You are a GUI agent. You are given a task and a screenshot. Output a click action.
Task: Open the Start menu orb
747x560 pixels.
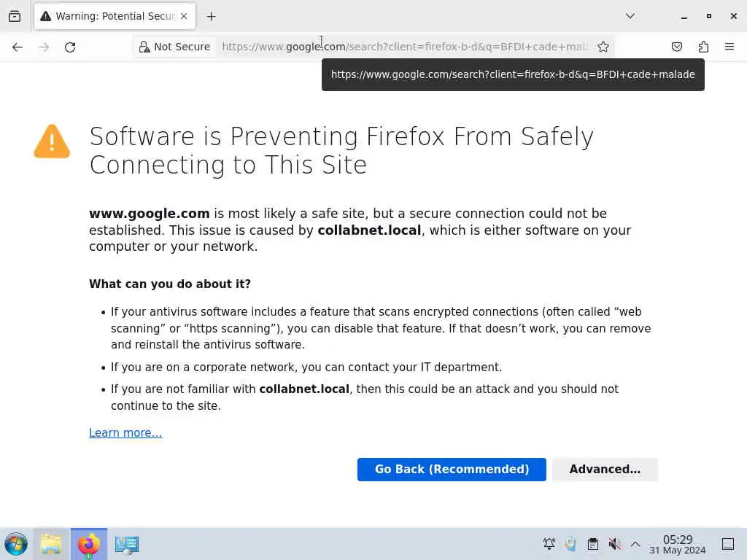pyautogui.click(x=16, y=544)
